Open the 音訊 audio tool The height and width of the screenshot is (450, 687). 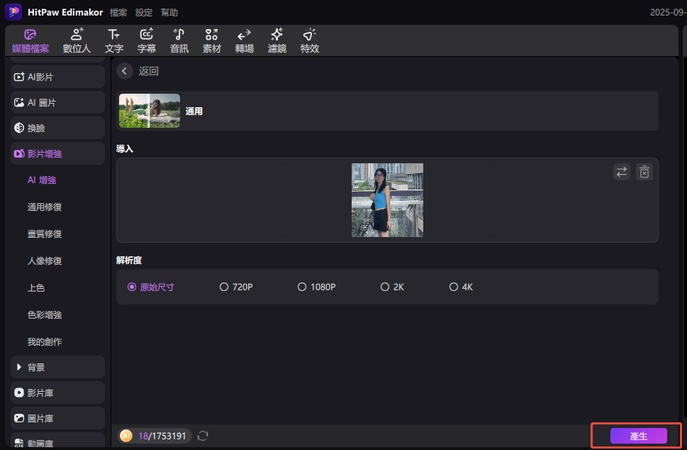(x=178, y=40)
